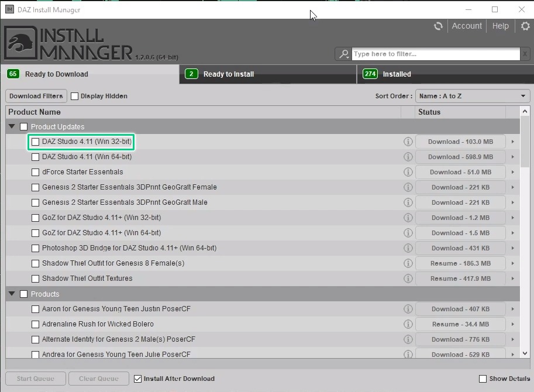Image resolution: width=534 pixels, height=392 pixels.
Task: Click the refresh icon in the header
Action: coord(437,26)
